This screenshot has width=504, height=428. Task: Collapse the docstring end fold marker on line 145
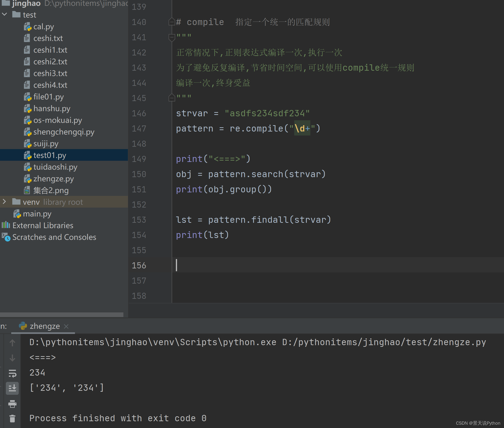pos(172,98)
